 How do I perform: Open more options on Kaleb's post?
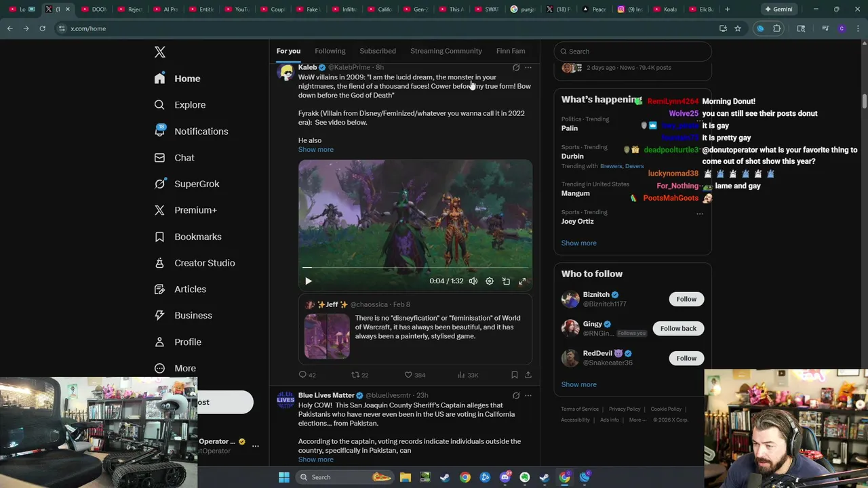pos(528,67)
